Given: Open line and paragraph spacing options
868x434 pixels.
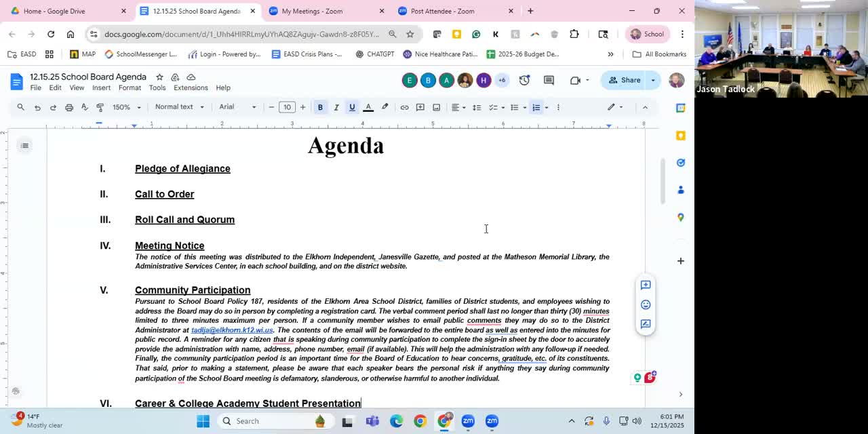Looking at the screenshot, I should (x=477, y=107).
